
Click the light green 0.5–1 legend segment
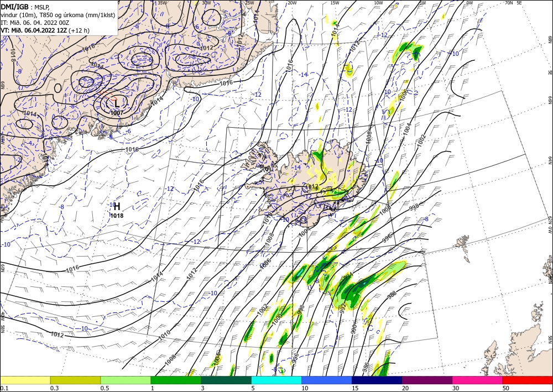[x=126, y=380]
